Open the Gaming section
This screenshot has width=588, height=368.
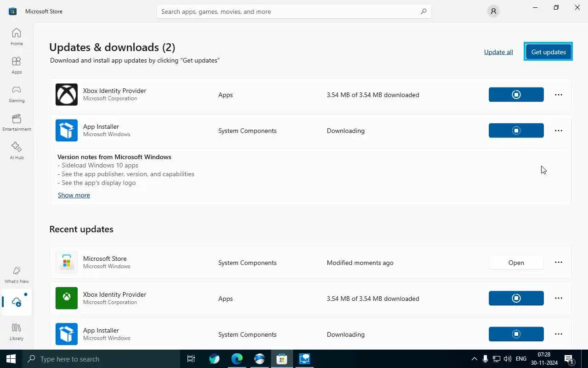(17, 94)
